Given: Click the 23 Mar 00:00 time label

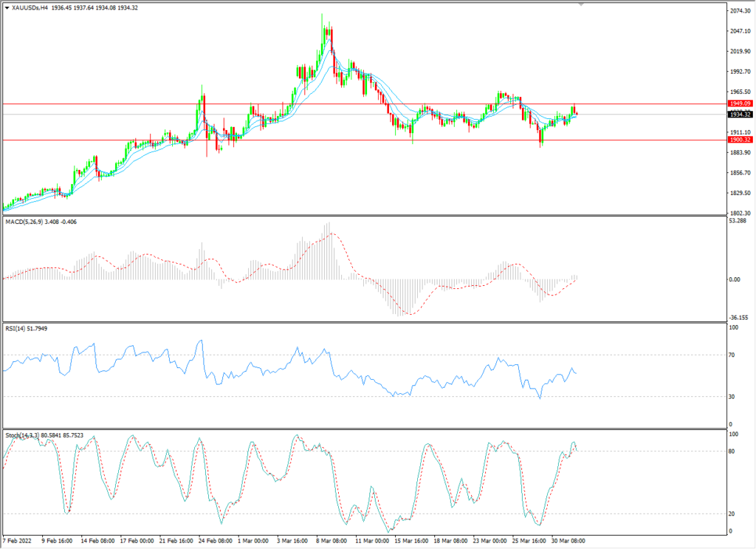Looking at the screenshot, I should (489, 541).
